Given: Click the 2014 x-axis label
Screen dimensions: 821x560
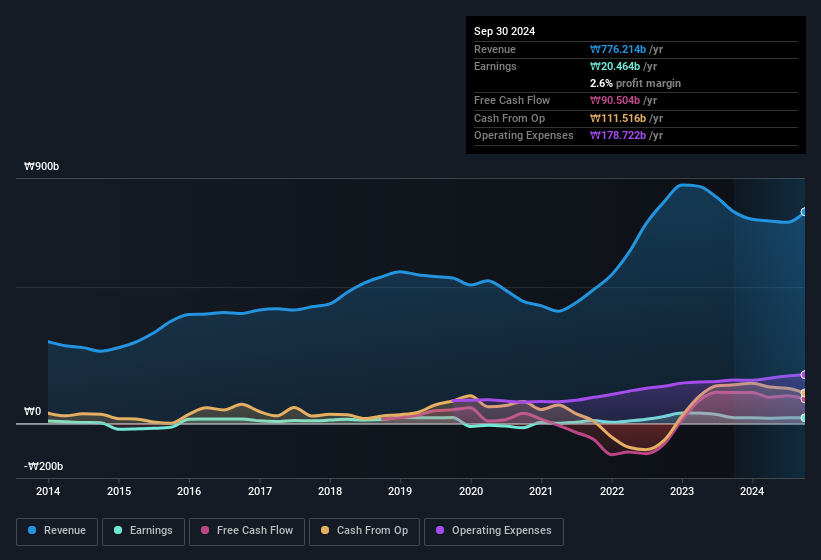Looking at the screenshot, I should pyautogui.click(x=48, y=491).
